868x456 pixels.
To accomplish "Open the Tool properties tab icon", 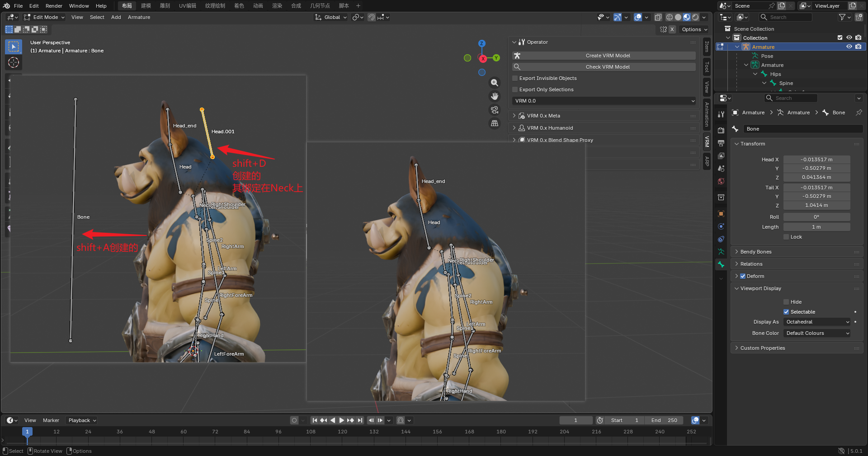I will point(721,114).
